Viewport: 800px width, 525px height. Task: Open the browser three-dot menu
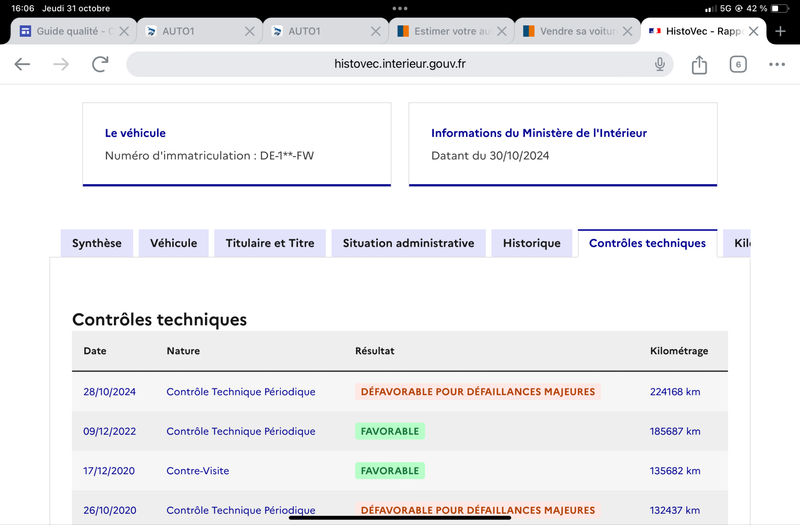point(777,64)
